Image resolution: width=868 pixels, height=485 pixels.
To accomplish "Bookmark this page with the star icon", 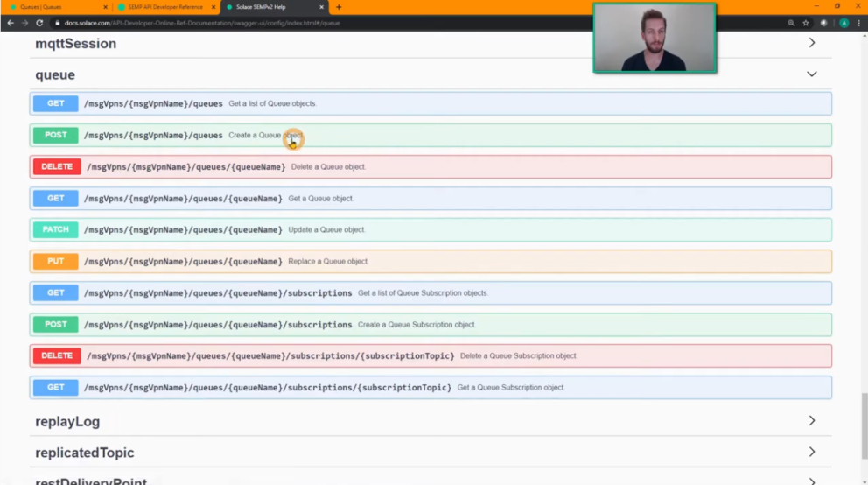I will (806, 23).
